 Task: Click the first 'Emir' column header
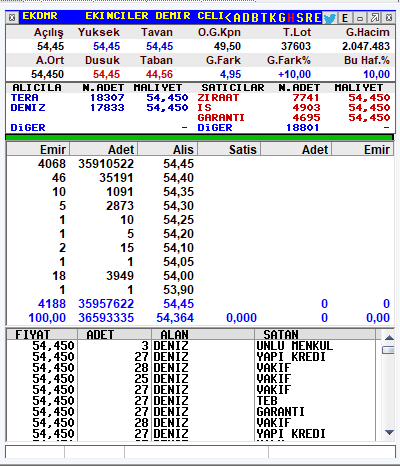[x=38, y=149]
